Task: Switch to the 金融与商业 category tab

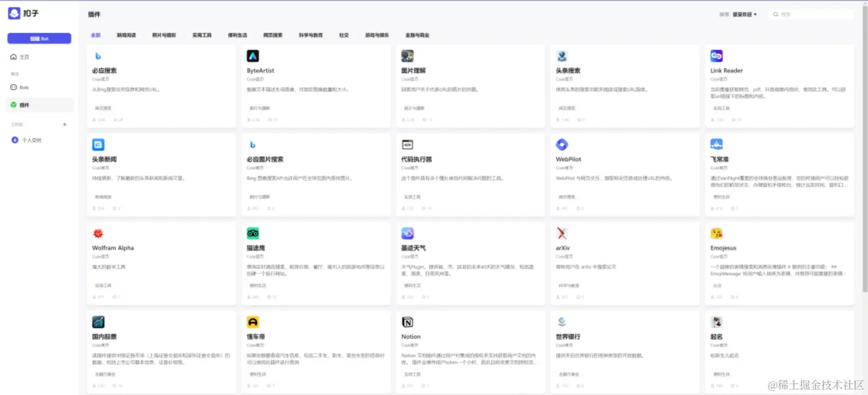Action: pyautogui.click(x=418, y=36)
